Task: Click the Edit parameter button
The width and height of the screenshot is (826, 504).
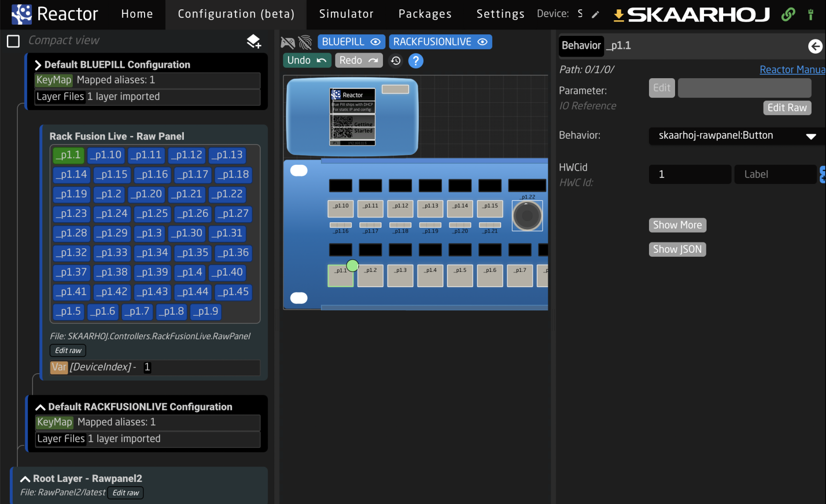Action: tap(662, 88)
